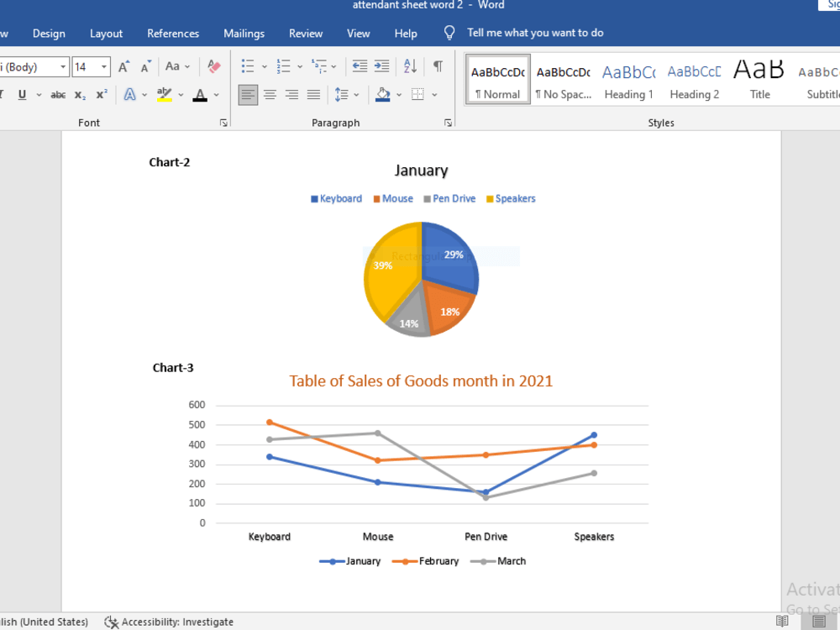Show or hide paragraph marks
The image size is (840, 630).
pyautogui.click(x=438, y=66)
